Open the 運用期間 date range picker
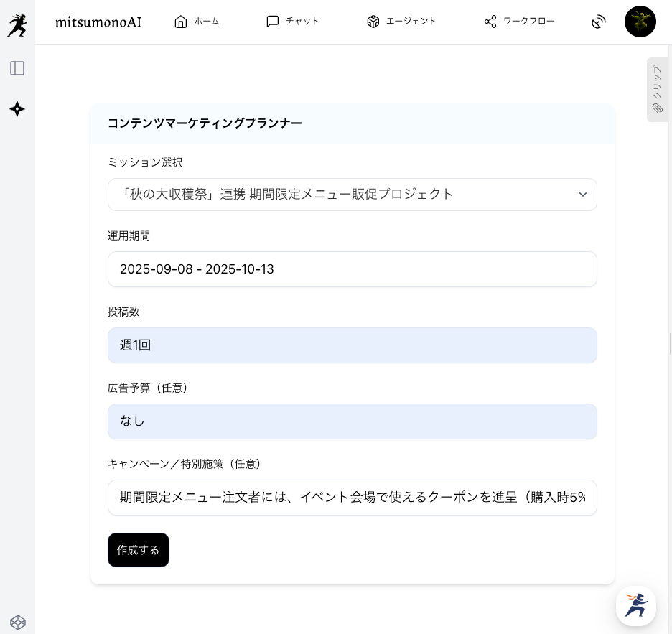The height and width of the screenshot is (634, 672). (352, 269)
